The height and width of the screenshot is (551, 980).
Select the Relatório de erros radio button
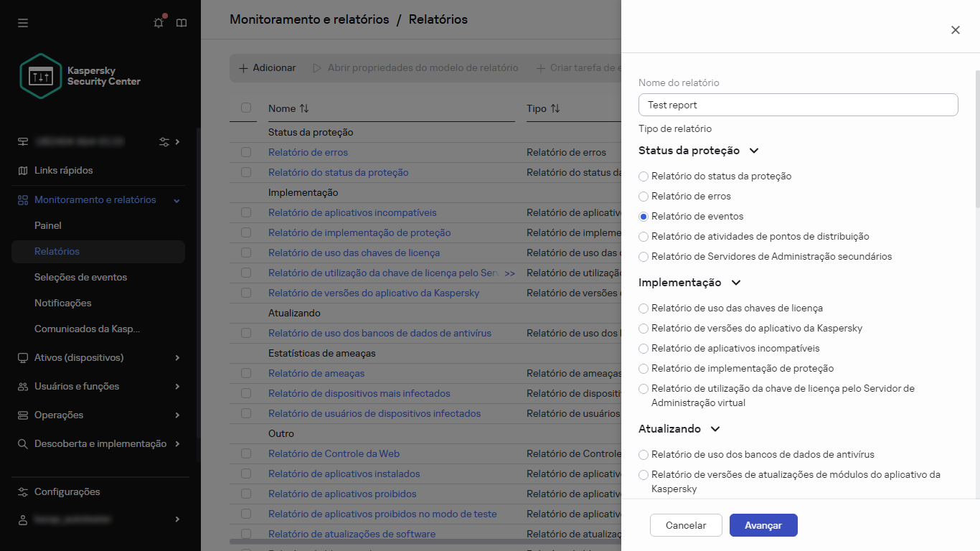643,196
